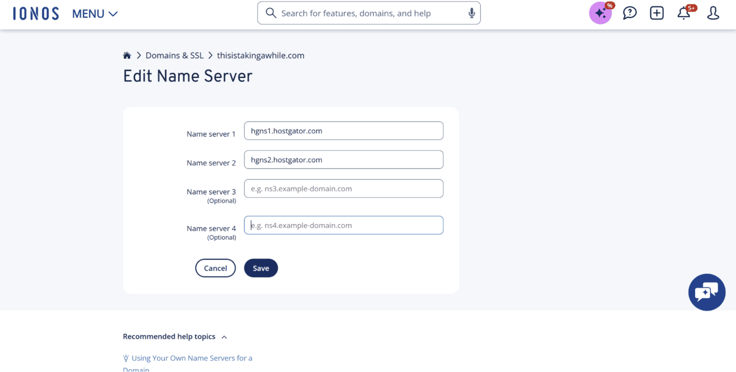
Task: Open the MENU dropdown
Action: (95, 14)
